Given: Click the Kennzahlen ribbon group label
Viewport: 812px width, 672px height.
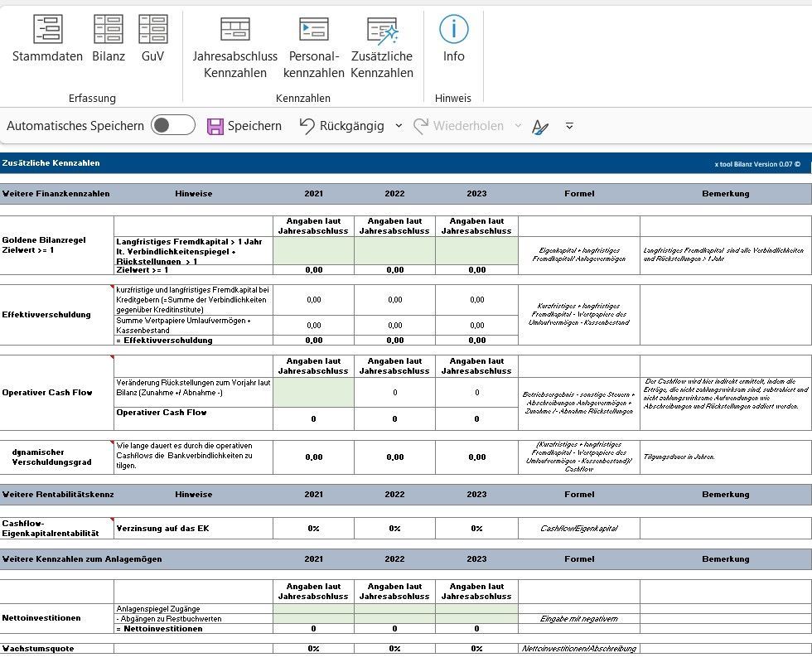Looking at the screenshot, I should point(303,98).
